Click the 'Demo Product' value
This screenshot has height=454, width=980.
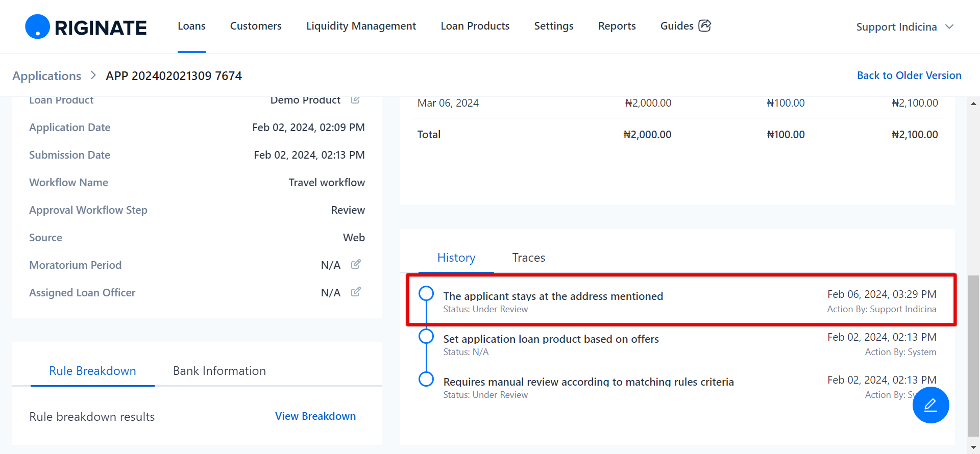click(305, 100)
